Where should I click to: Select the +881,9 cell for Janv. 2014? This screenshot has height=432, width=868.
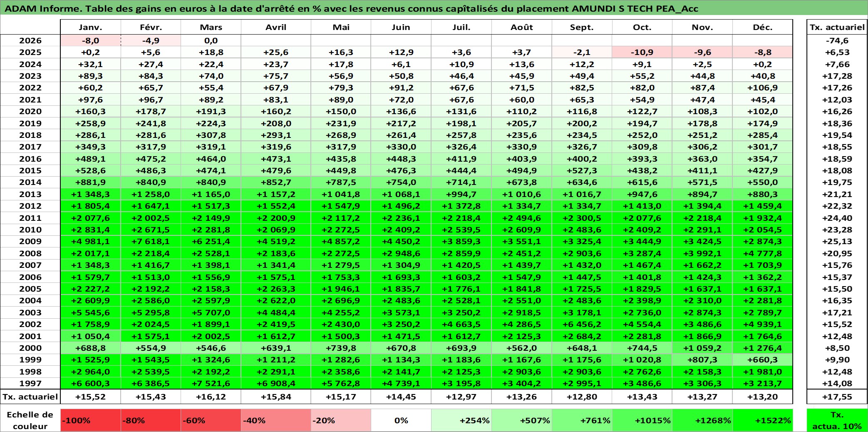pos(91,182)
